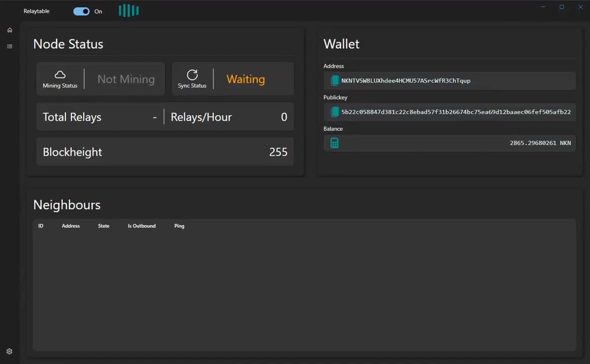
Task: Toggle Relaytable off
Action: tap(81, 11)
